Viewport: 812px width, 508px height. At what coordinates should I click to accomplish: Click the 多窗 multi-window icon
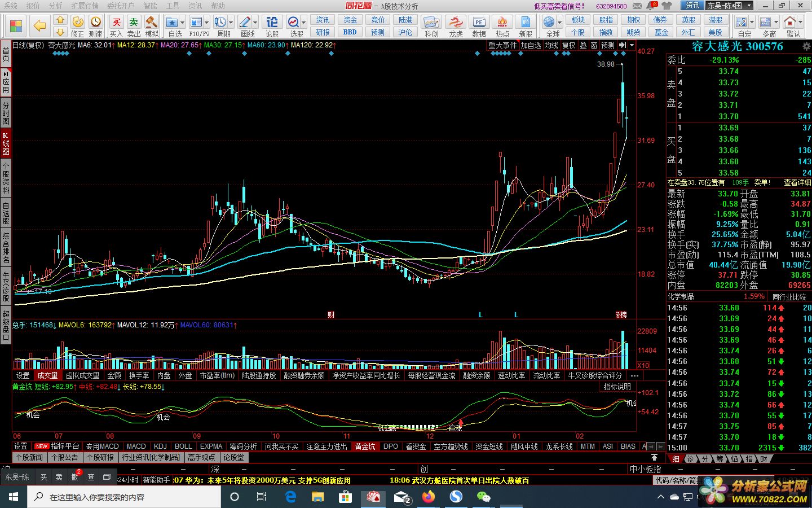pos(765,23)
